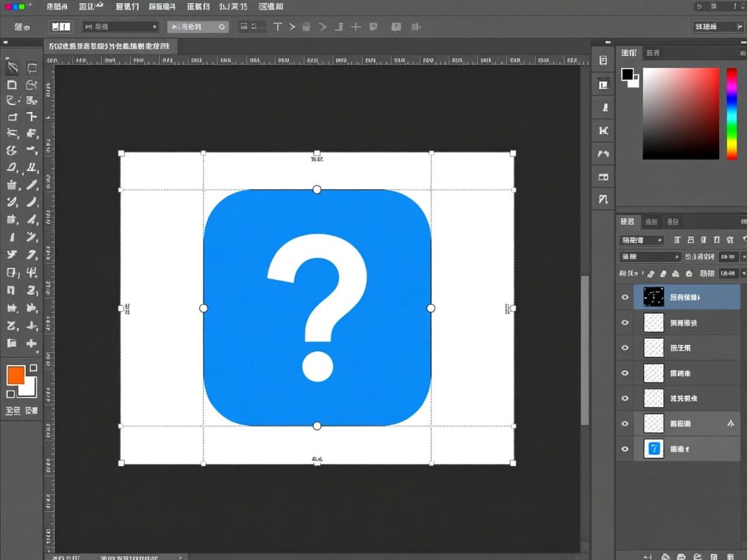Click the plus icon in the options bar
The width and height of the screenshot is (747, 560).
356,27
